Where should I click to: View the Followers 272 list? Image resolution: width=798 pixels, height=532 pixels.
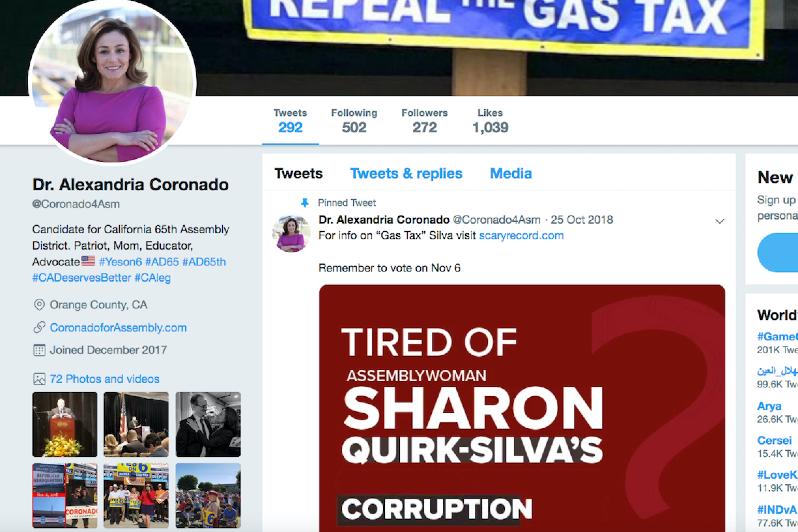coord(425,121)
